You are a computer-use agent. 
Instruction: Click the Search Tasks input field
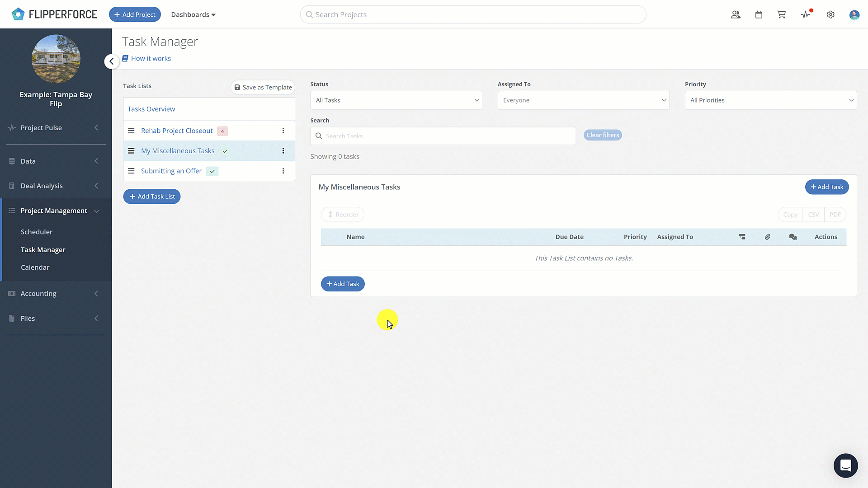pos(443,136)
